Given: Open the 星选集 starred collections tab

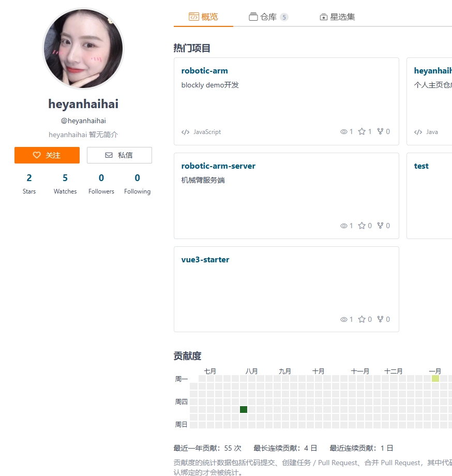Looking at the screenshot, I should pyautogui.click(x=337, y=17).
